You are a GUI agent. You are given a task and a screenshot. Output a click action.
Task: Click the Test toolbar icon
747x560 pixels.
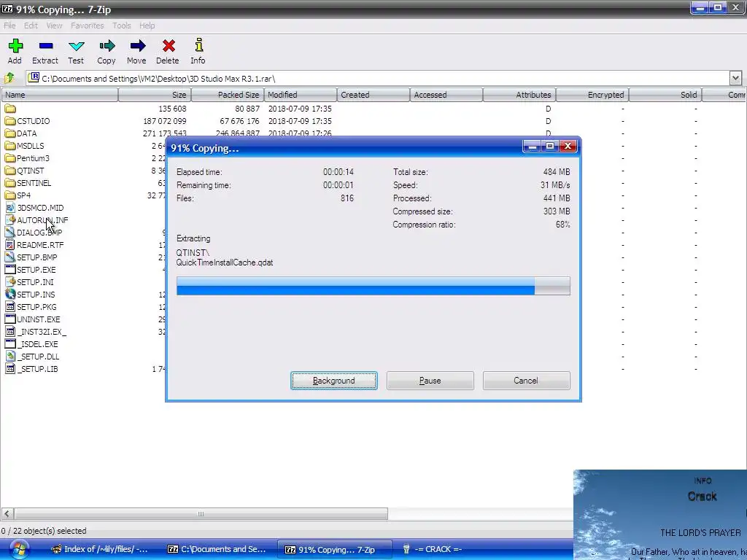[76, 46]
